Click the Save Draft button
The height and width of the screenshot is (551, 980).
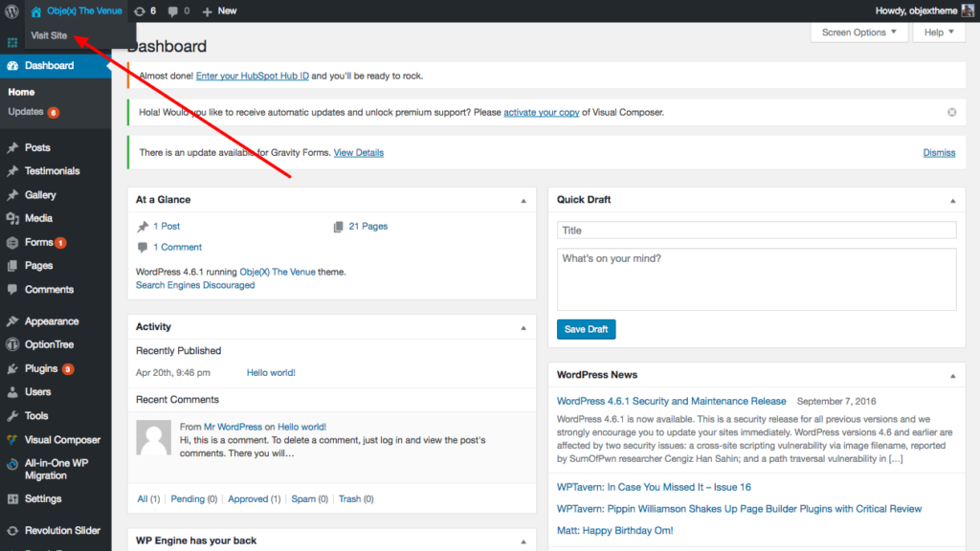tap(587, 329)
